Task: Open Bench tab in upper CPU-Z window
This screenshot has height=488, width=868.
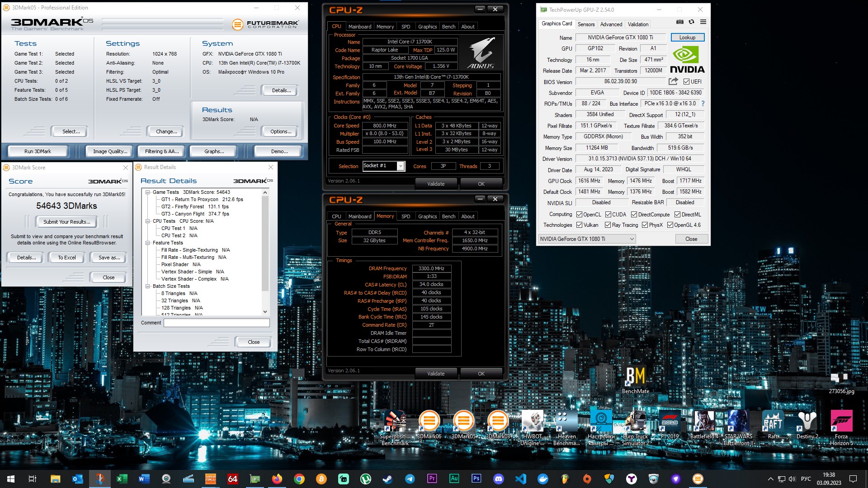Action: [x=448, y=27]
